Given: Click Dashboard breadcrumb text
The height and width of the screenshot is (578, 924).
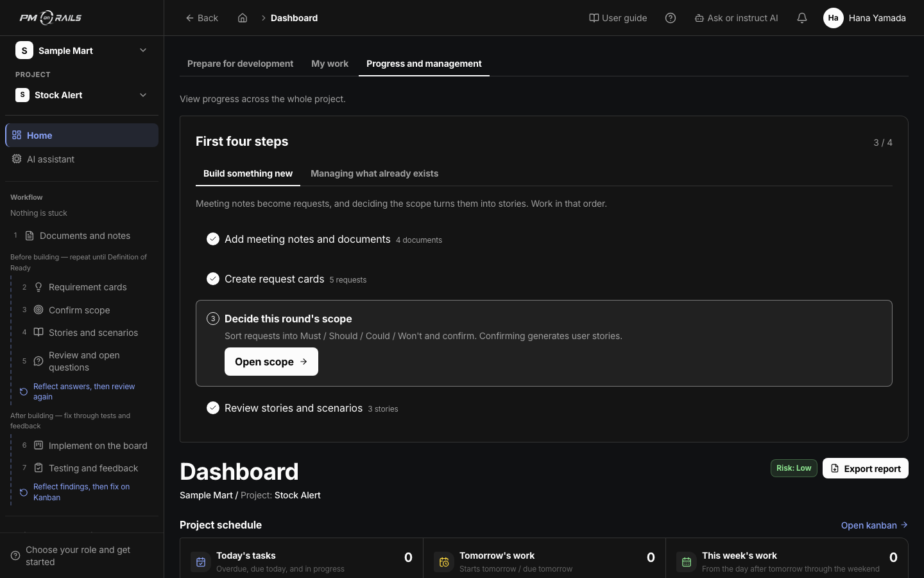Looking at the screenshot, I should (294, 18).
